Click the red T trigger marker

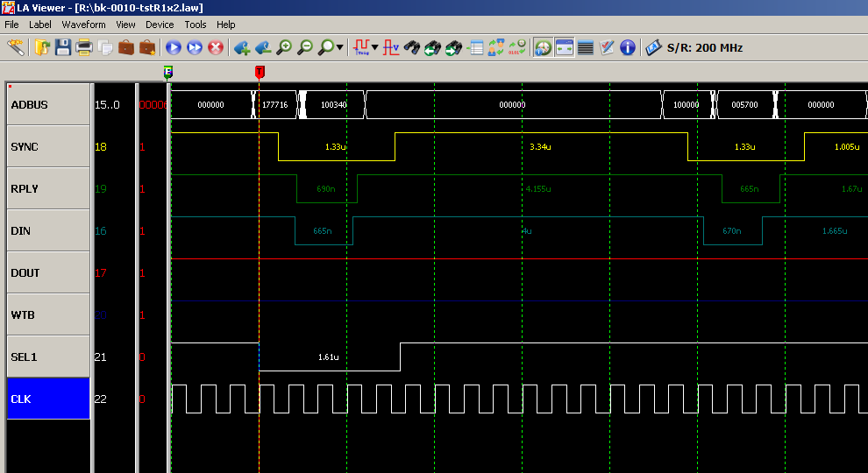point(259,71)
